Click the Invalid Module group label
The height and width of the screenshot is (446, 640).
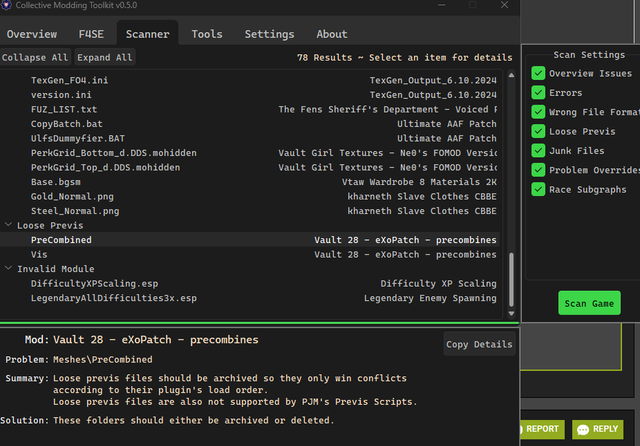pyautogui.click(x=56, y=269)
